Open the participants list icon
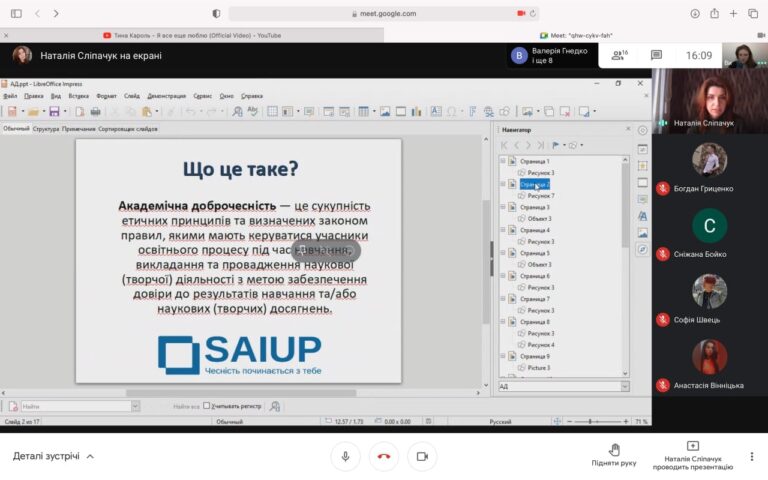The image size is (768, 480). point(620,55)
